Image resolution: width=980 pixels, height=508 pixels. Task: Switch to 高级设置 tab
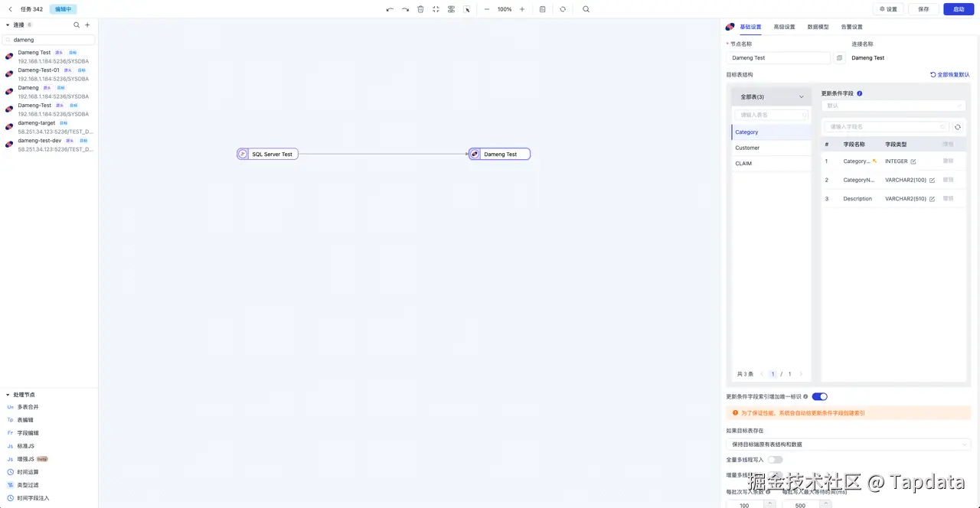(x=784, y=27)
